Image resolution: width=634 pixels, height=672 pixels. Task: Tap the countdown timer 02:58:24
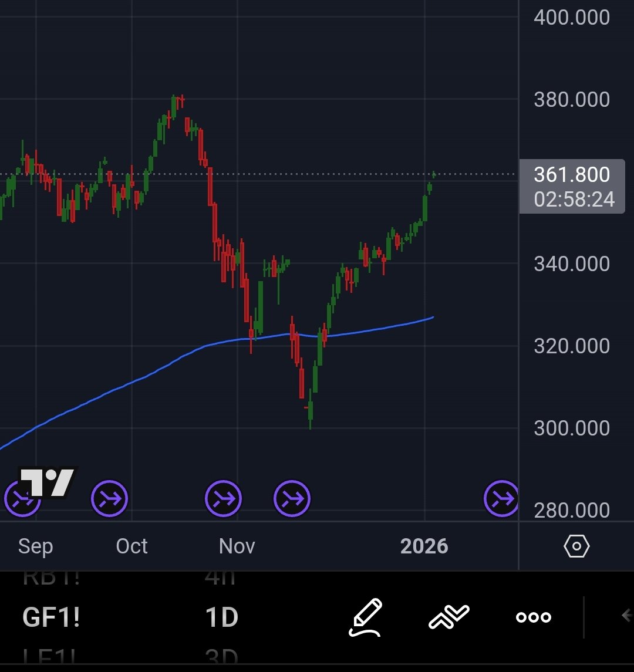click(574, 200)
